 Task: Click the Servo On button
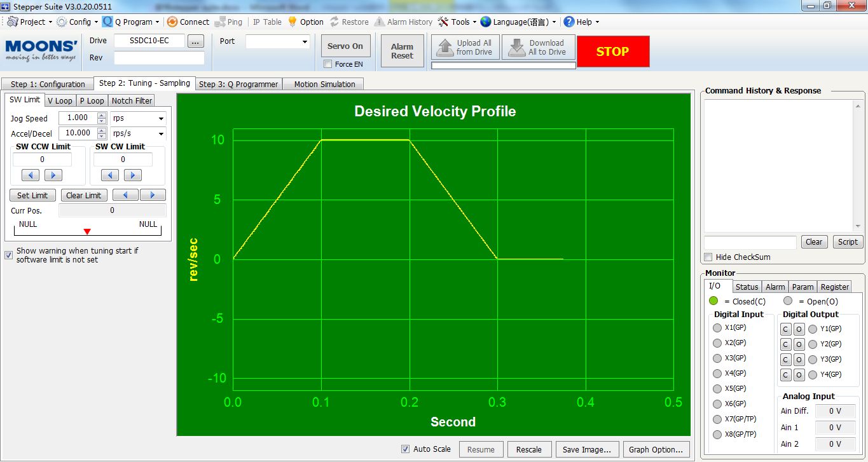(345, 46)
